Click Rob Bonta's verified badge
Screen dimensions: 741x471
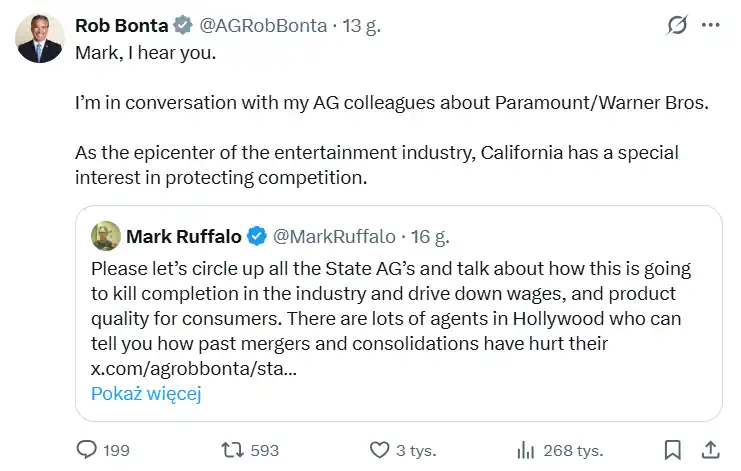click(180, 26)
